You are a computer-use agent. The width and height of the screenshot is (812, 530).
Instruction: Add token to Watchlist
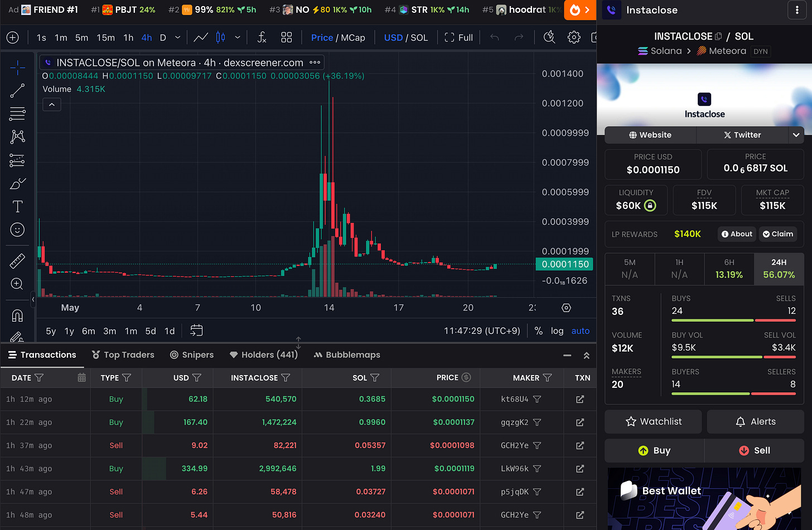point(653,422)
